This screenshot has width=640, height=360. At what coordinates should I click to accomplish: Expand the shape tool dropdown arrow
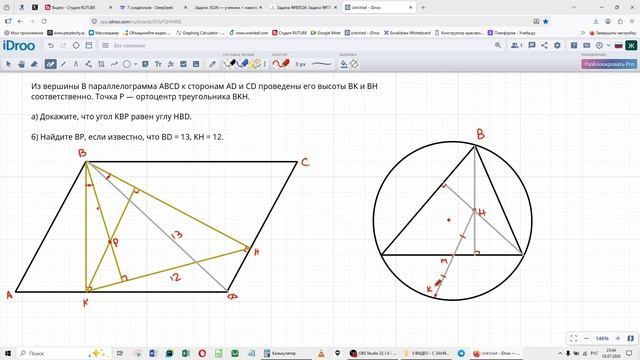coord(136,64)
